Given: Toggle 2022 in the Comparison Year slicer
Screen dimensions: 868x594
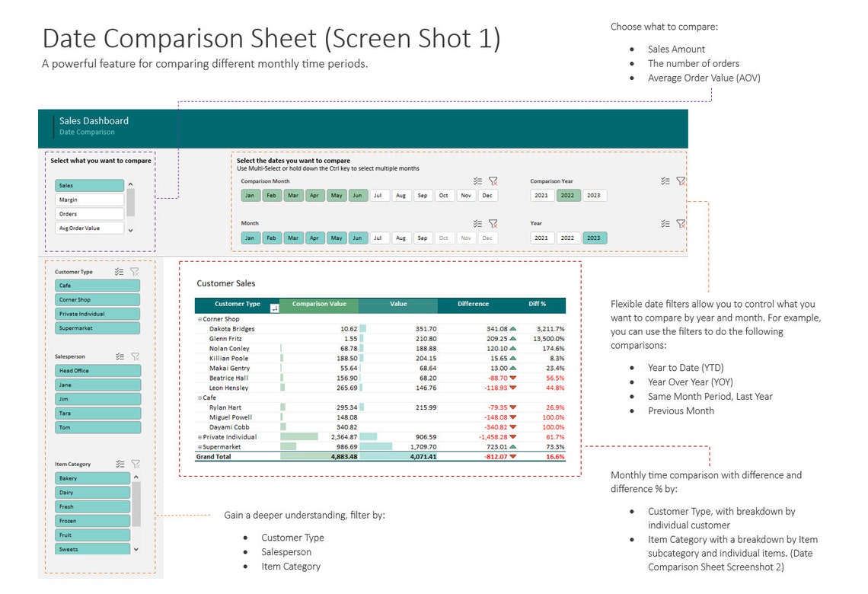Looking at the screenshot, I should coord(567,195).
